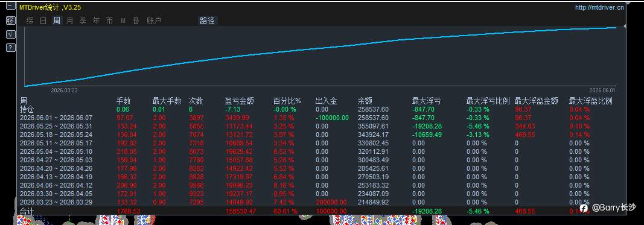Click balance value 355097.61
The image size is (644, 225).
click(x=373, y=127)
